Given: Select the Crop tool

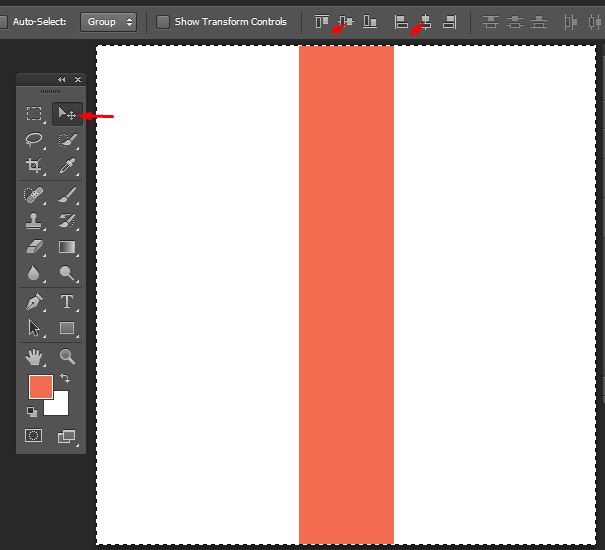Looking at the screenshot, I should [34, 165].
